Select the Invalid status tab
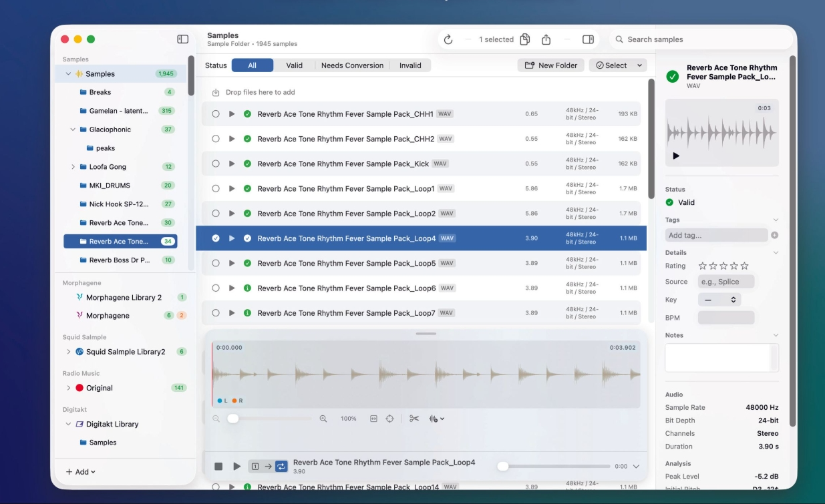 (410, 65)
